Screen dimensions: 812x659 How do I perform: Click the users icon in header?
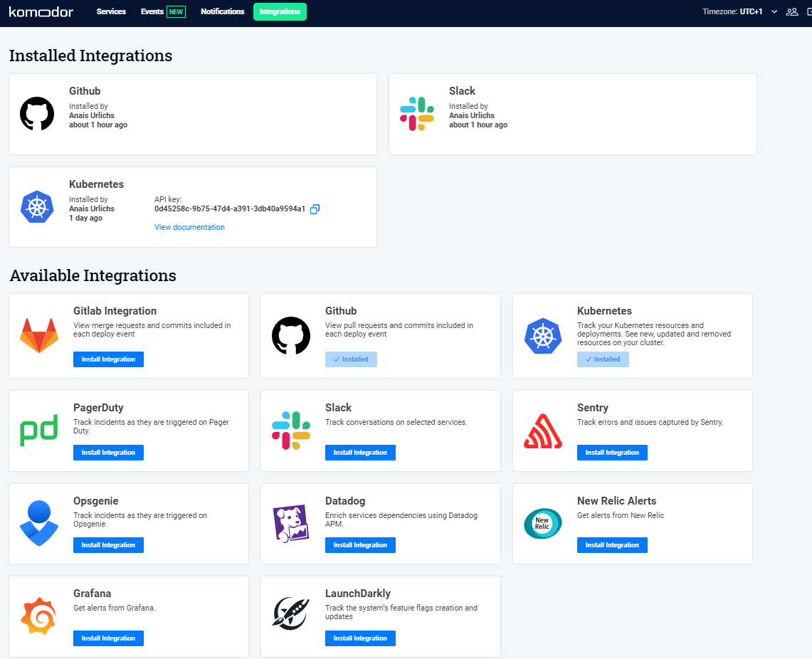tap(792, 11)
